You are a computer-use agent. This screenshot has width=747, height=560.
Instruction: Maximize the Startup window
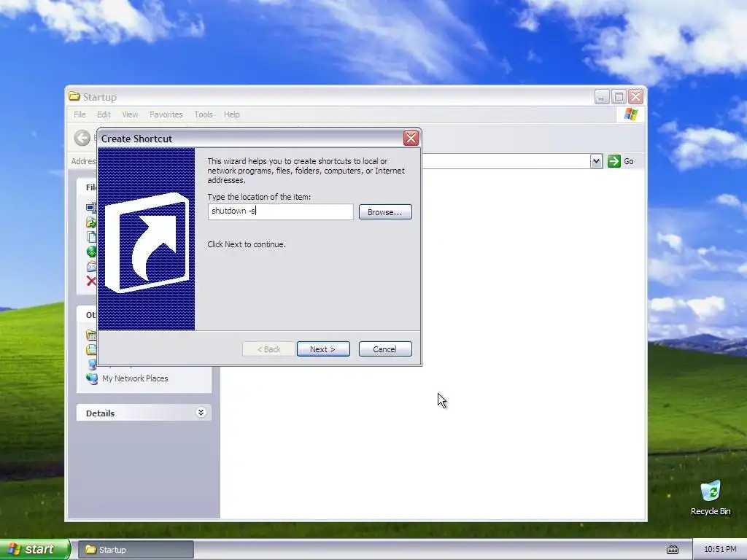click(619, 97)
